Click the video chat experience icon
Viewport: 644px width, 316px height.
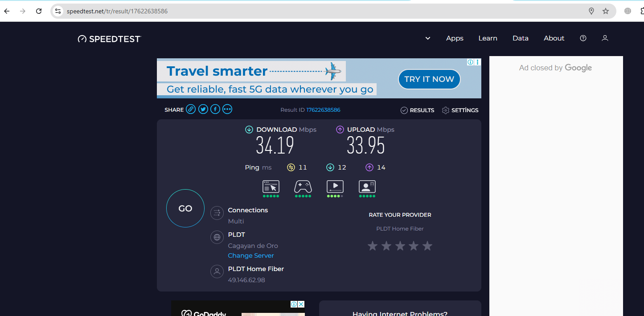click(x=367, y=186)
